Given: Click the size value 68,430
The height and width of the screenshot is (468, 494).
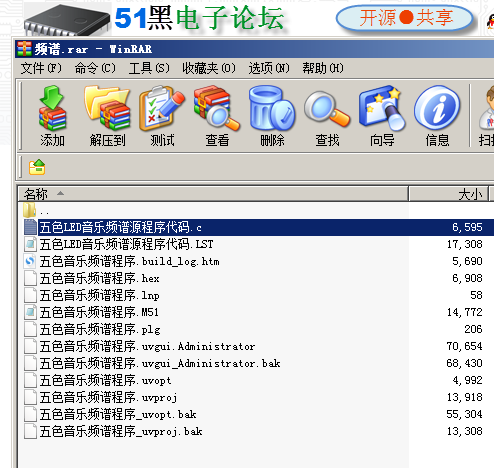Looking at the screenshot, I should tap(465, 363).
